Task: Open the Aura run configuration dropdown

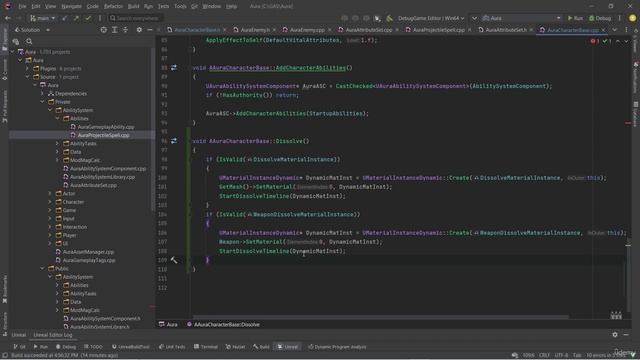Action: pos(522,18)
